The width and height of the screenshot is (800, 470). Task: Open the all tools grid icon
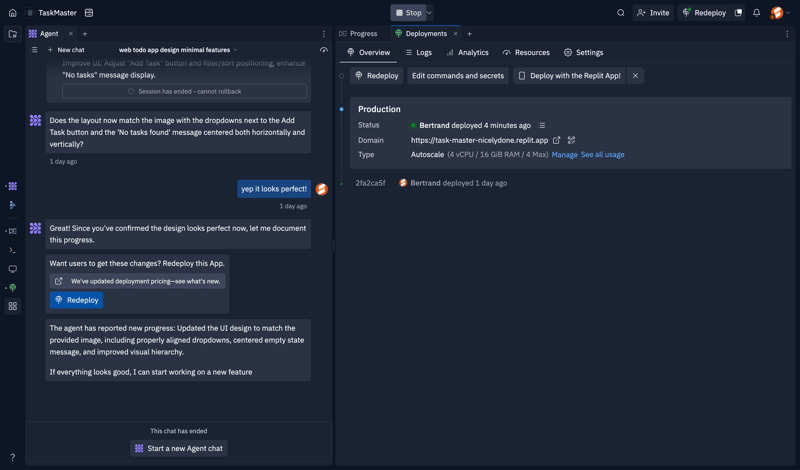13,306
